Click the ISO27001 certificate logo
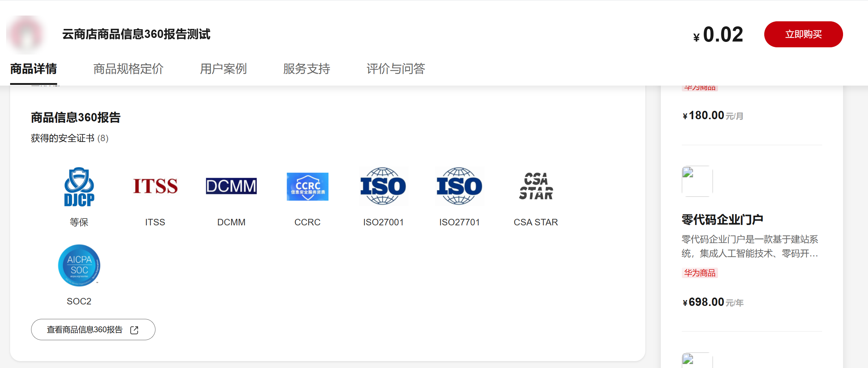 [383, 186]
